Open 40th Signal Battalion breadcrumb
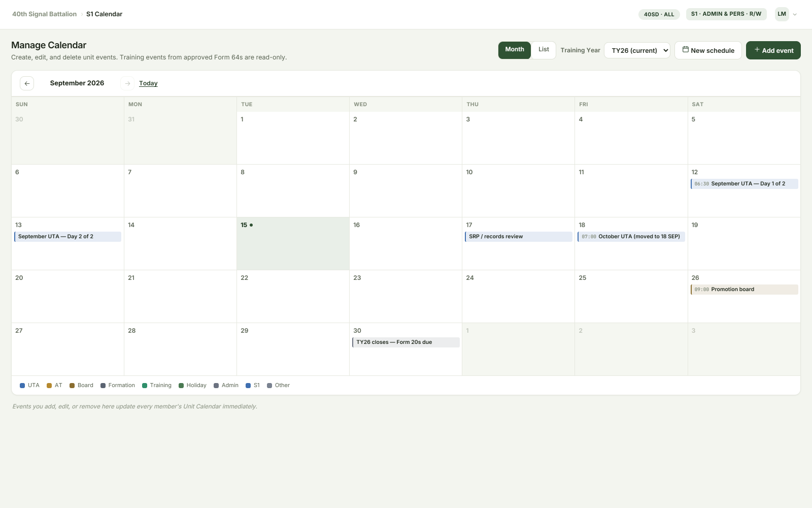 click(x=45, y=14)
